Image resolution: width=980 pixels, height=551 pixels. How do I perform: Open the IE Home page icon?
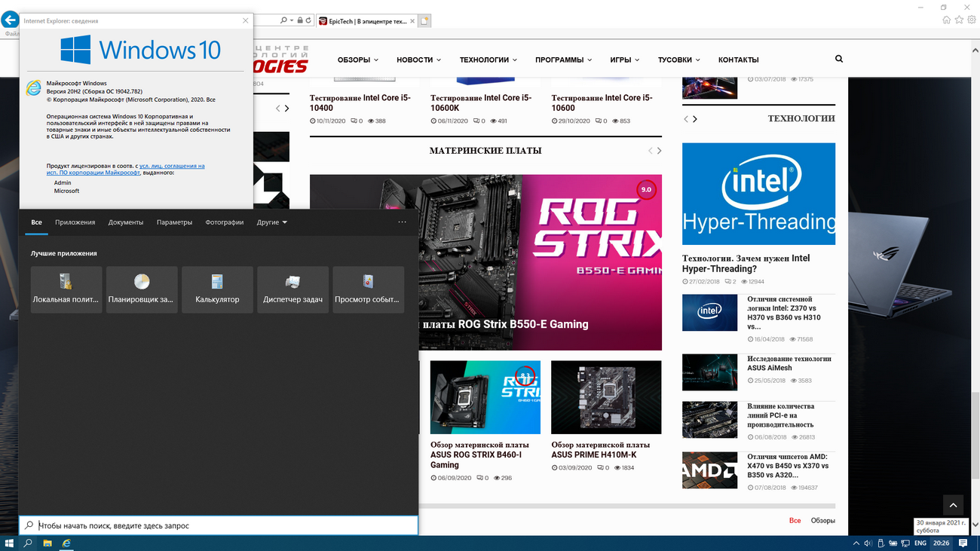click(946, 20)
